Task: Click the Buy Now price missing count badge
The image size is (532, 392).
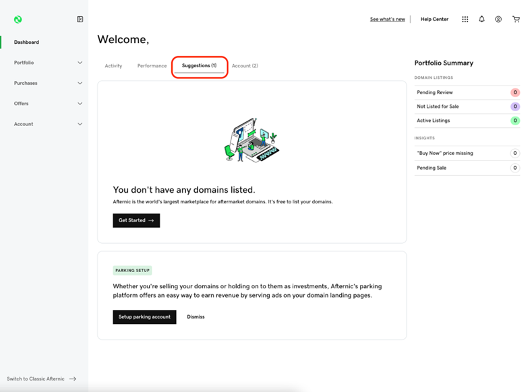Action: [515, 153]
